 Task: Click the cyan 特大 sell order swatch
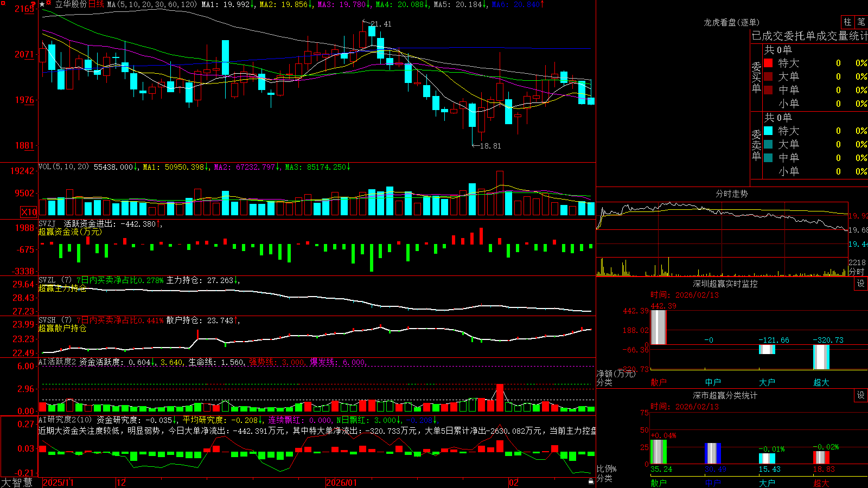[768, 131]
